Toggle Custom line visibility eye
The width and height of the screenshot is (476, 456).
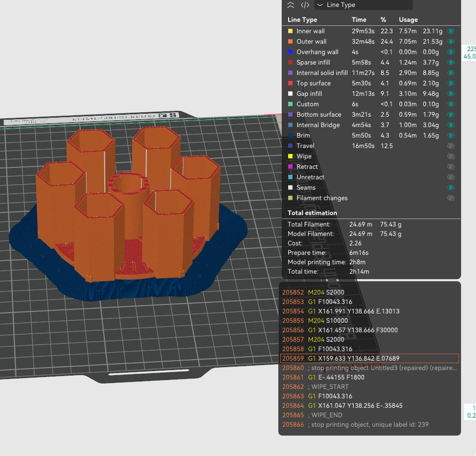[451, 104]
